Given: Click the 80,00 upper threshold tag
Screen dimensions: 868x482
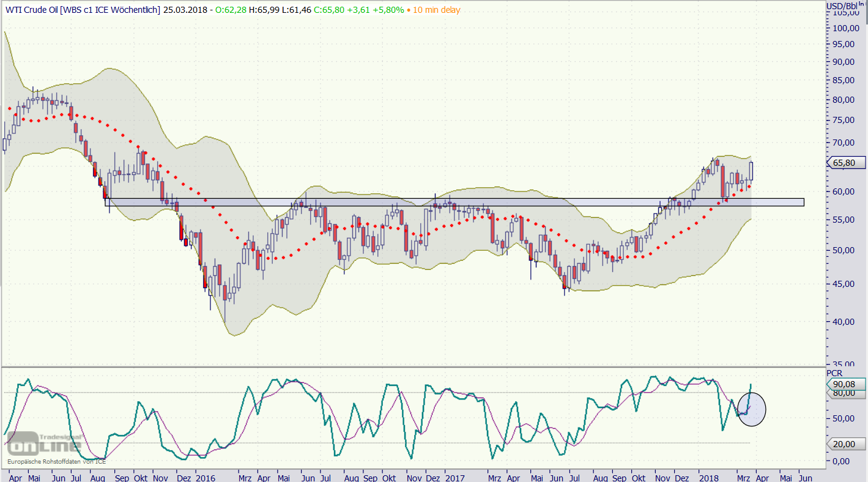Looking at the screenshot, I should [846, 393].
